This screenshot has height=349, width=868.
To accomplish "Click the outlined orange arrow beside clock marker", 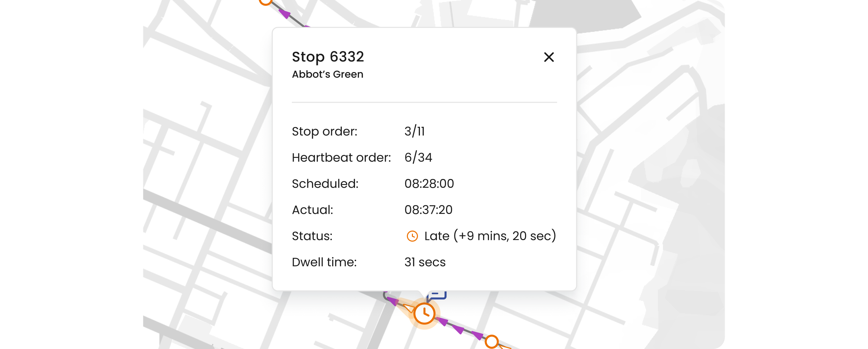I will coord(409,307).
